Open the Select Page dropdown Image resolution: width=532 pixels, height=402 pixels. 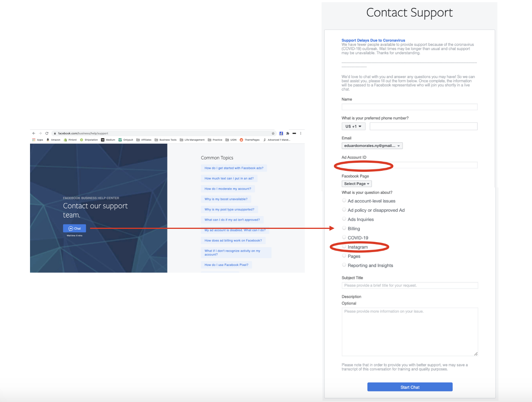click(x=356, y=184)
